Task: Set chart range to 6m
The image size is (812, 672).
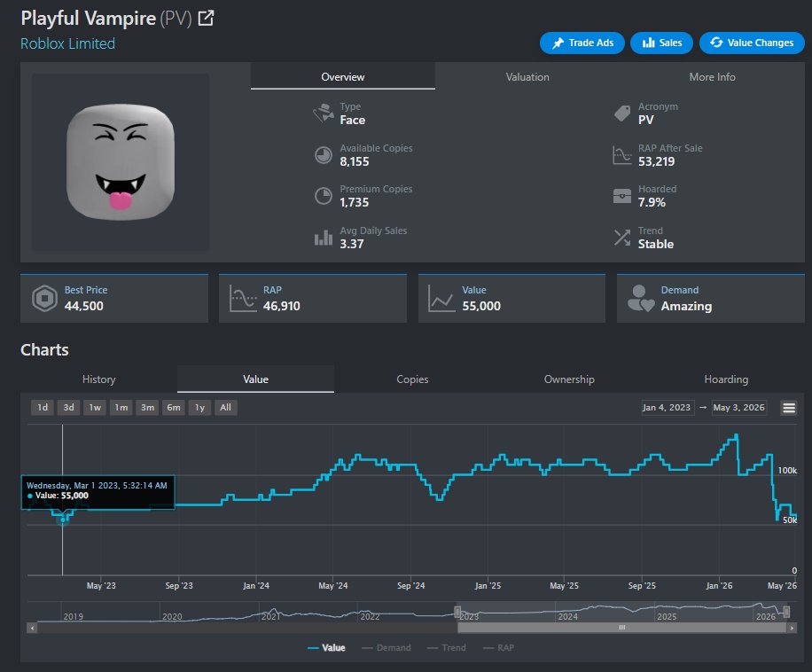Action: [x=174, y=408]
